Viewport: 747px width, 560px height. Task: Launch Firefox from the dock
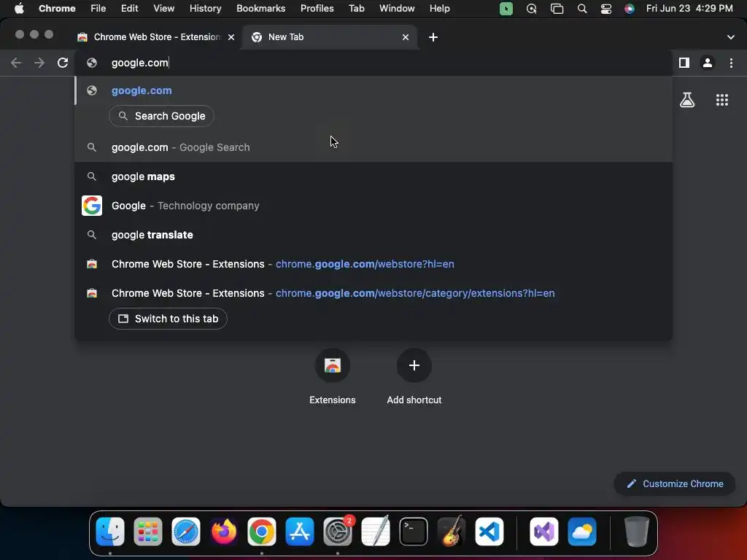click(x=224, y=532)
